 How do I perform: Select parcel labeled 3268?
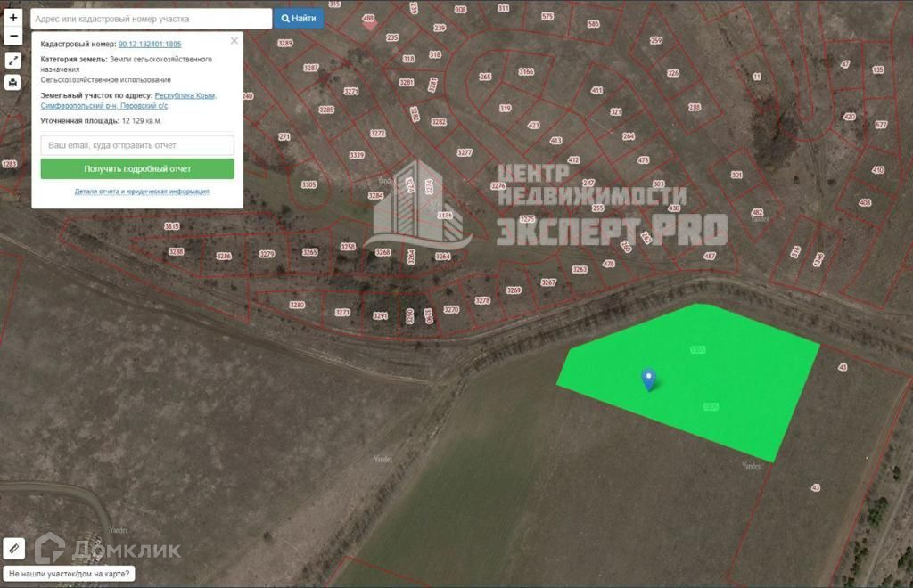click(382, 252)
